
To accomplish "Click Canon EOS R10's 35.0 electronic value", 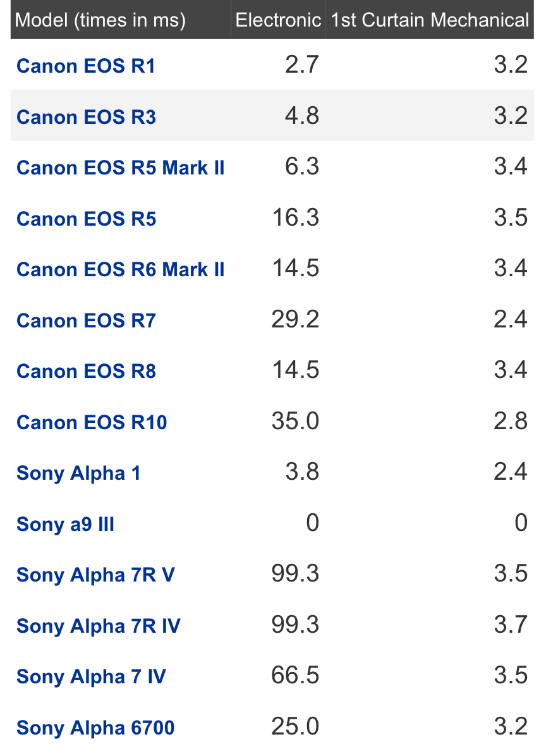I will click(x=295, y=421).
